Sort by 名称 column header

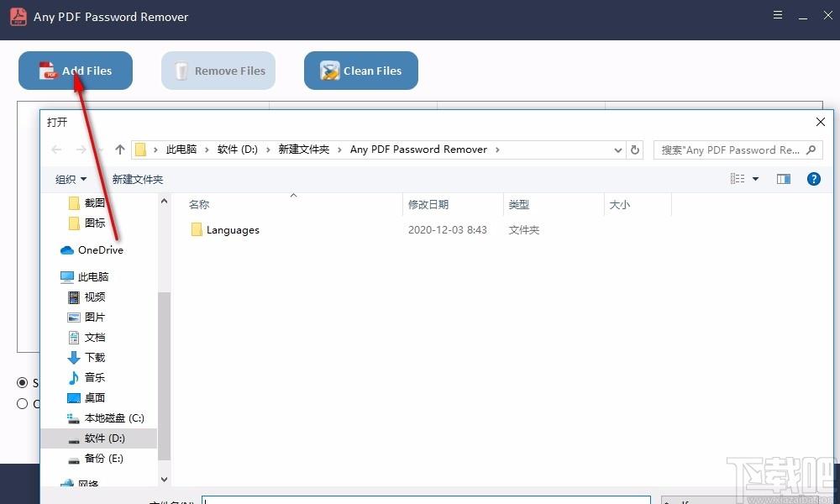199,205
